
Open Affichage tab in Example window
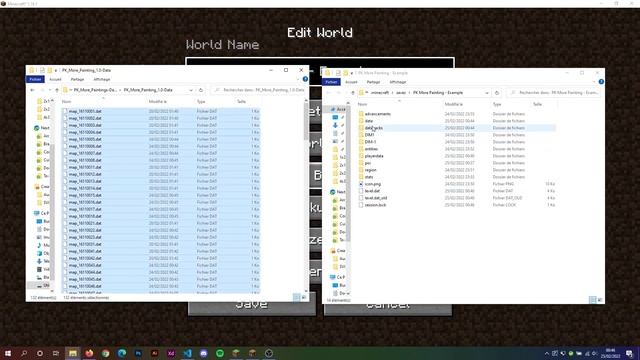[398, 82]
